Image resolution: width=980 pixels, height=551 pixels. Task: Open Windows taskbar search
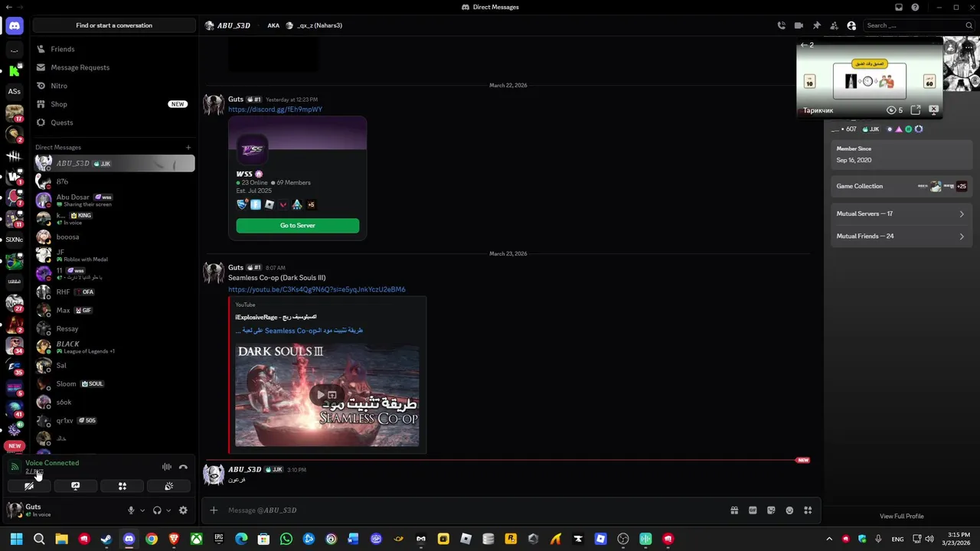point(39,539)
